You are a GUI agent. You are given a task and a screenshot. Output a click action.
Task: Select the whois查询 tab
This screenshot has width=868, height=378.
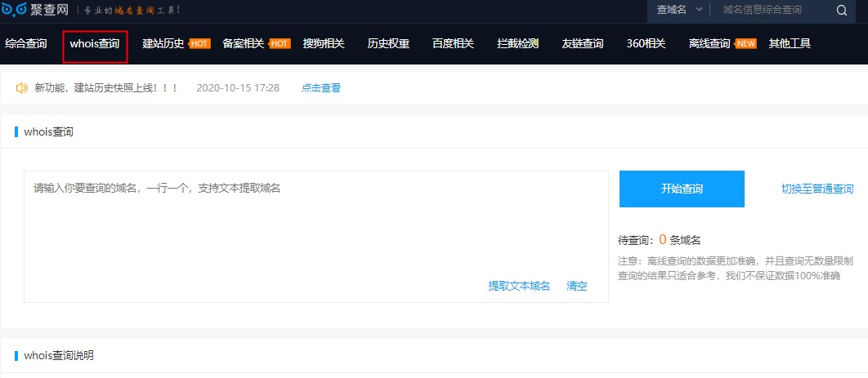click(95, 43)
